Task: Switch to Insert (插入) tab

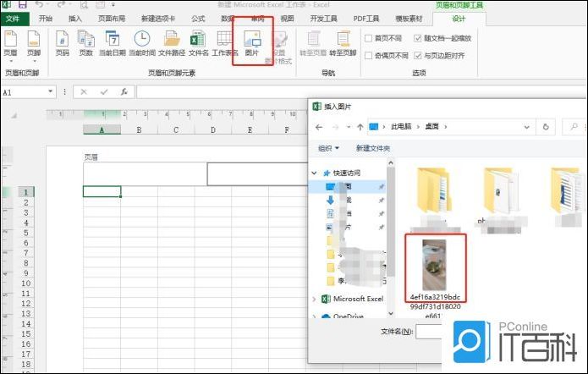Action: [75, 19]
